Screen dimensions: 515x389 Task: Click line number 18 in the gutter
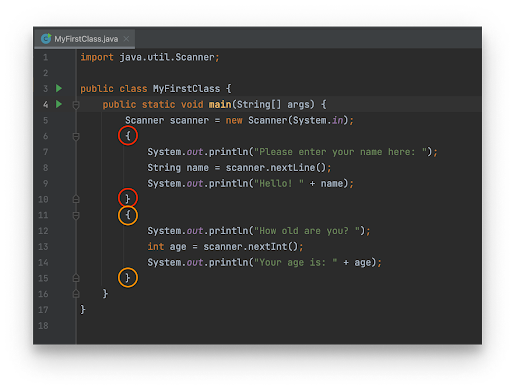pyautogui.click(x=43, y=326)
